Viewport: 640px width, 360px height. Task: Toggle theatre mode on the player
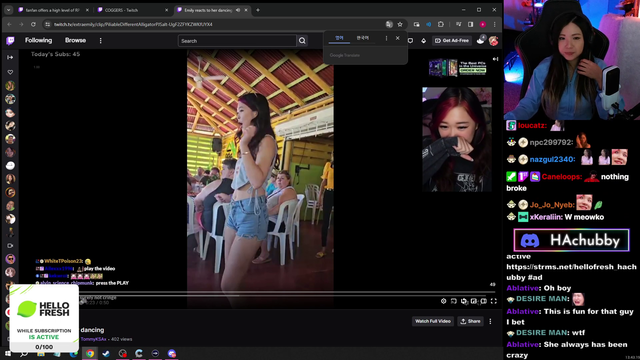484,301
